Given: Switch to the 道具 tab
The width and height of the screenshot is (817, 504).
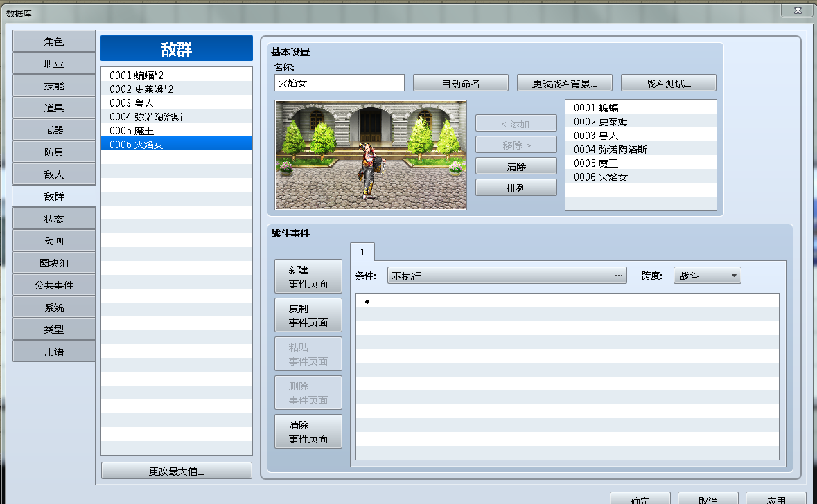Looking at the screenshot, I should click(x=53, y=108).
